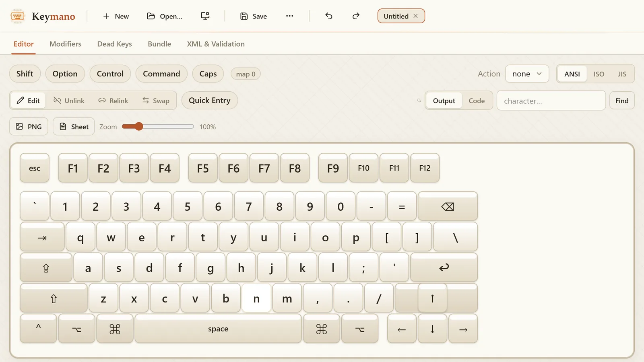Open the Modifiers tab
The height and width of the screenshot is (362, 644).
coord(65,44)
